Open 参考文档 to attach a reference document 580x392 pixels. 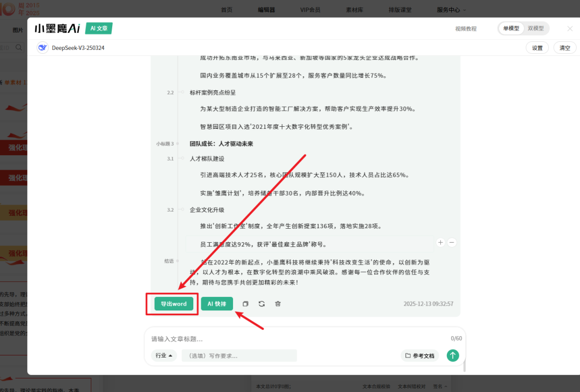[x=419, y=355]
